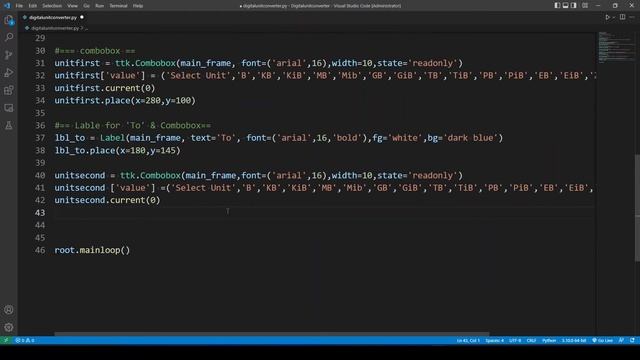Split the editor to the right
640x360 pixels.
pos(622,17)
